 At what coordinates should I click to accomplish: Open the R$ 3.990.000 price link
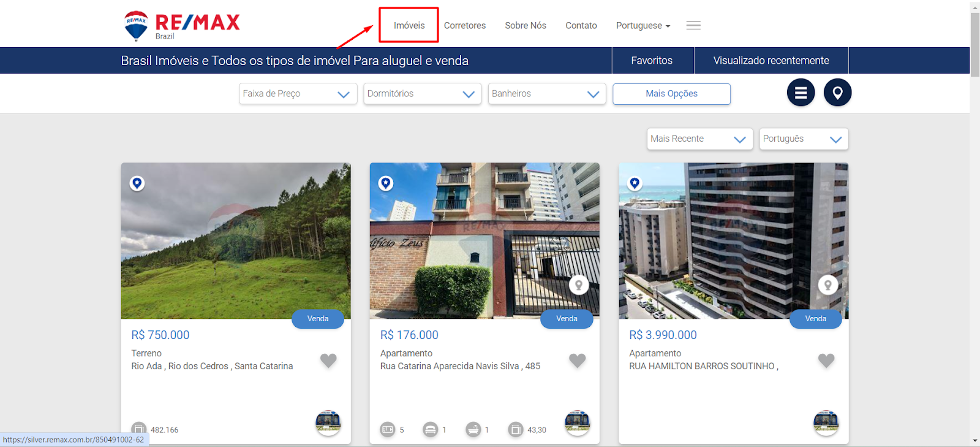click(663, 335)
